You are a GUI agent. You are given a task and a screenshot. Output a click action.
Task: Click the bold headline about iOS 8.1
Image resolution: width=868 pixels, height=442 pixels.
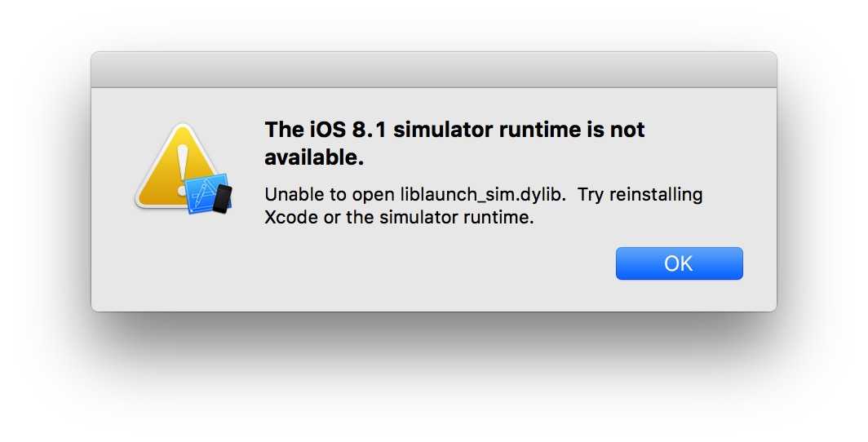coord(454,144)
